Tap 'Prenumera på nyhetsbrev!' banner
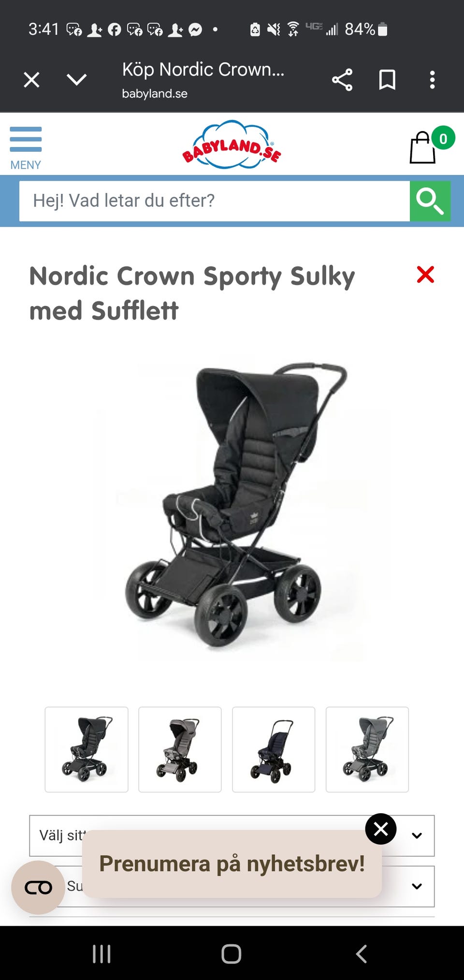The height and width of the screenshot is (980, 464). click(232, 864)
